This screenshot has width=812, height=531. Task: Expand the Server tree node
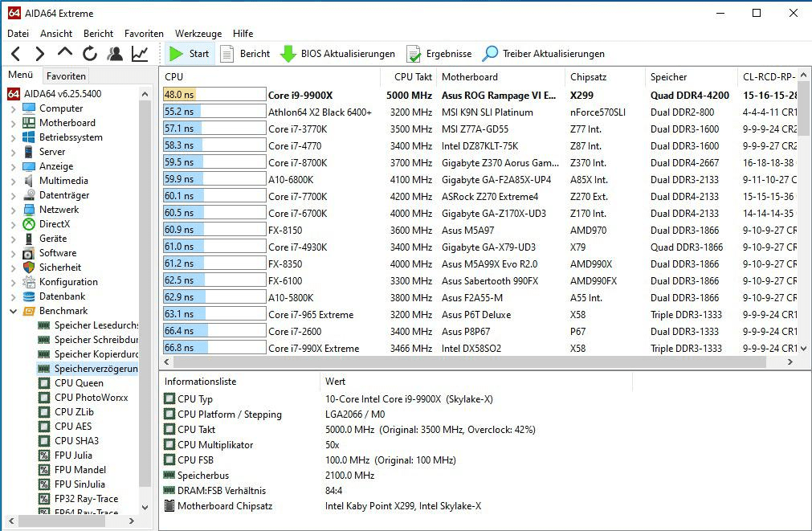pyautogui.click(x=14, y=153)
